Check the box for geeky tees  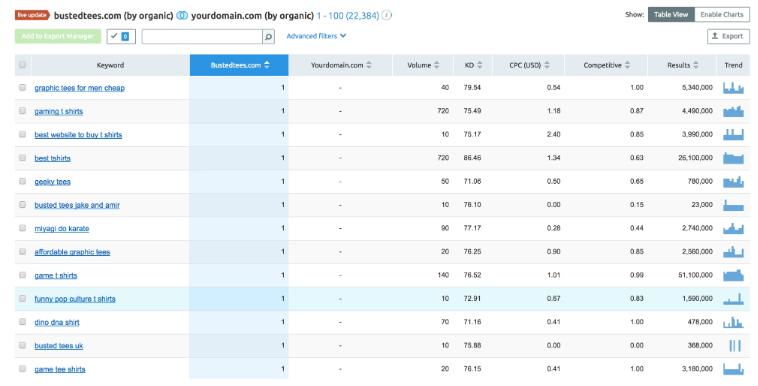22,181
